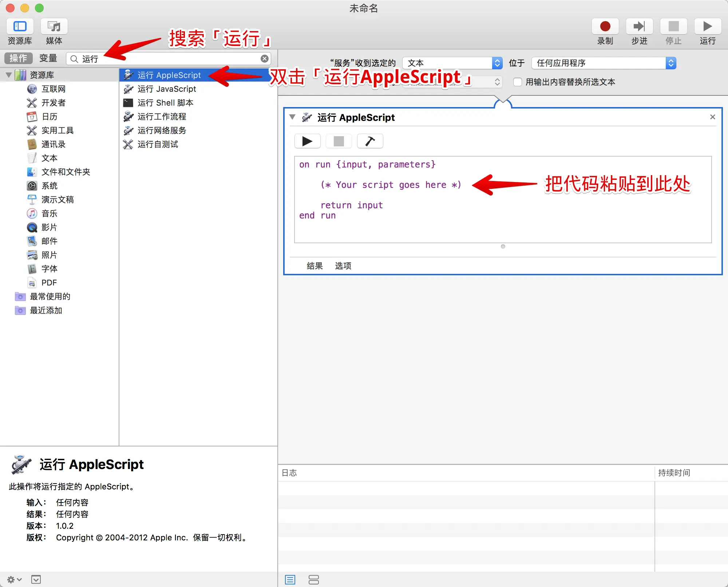Image resolution: width=728 pixels, height=587 pixels.
Task: Select Run Shell Script in the actions list
Action: (165, 103)
